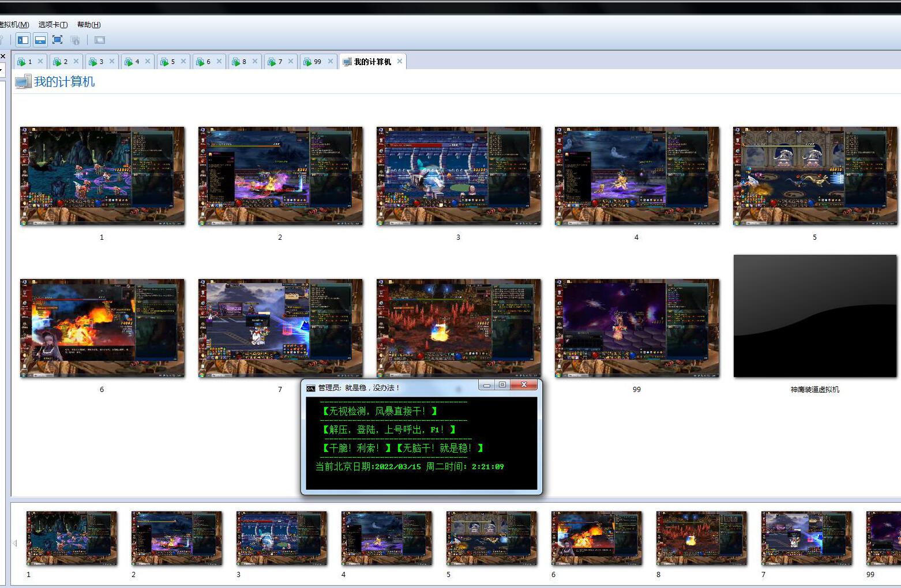Viewport: 901px width, 588px height.
Task: Close VM tab 99
Action: [x=331, y=61]
